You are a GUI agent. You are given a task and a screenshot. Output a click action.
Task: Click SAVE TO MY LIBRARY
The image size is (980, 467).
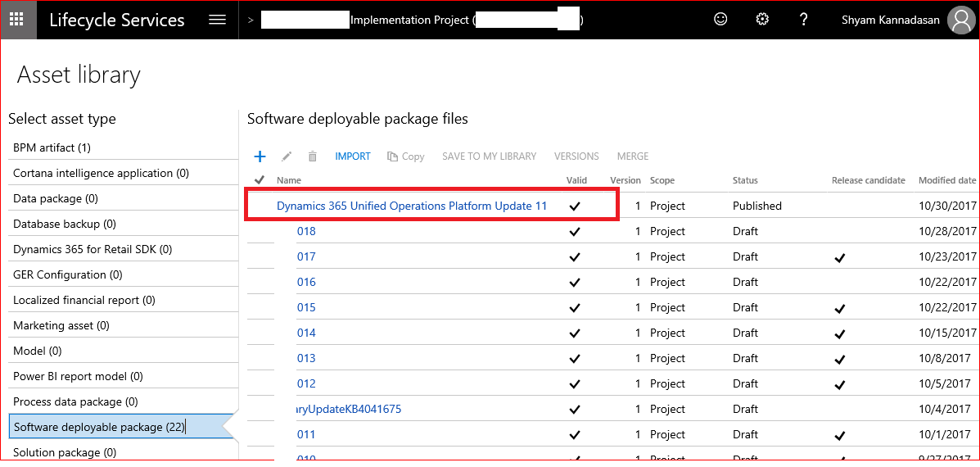[490, 156]
